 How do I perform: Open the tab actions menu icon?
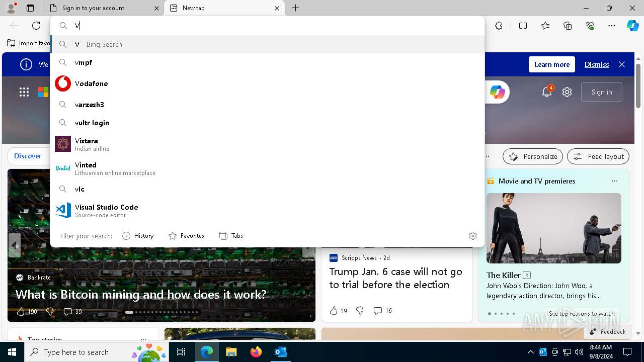(x=30, y=8)
